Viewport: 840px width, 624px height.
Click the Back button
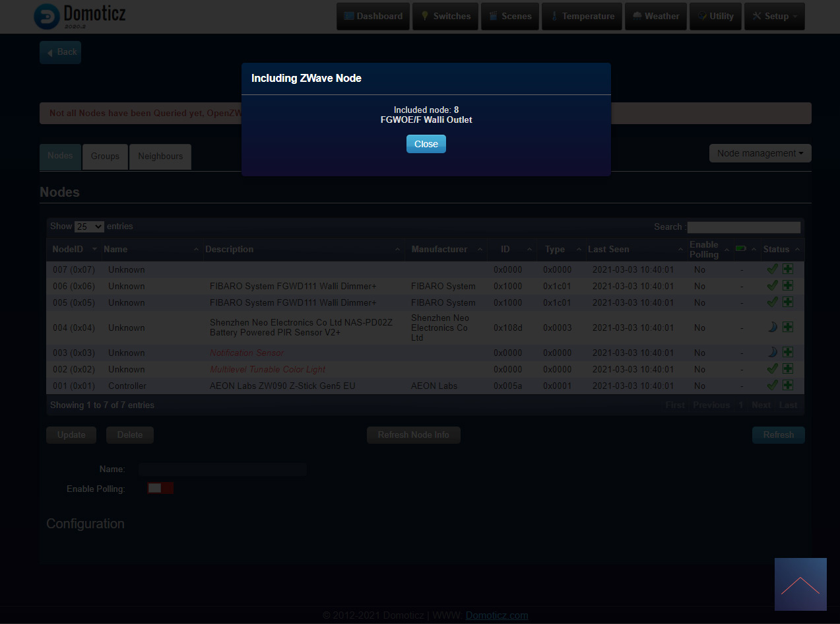(x=60, y=52)
